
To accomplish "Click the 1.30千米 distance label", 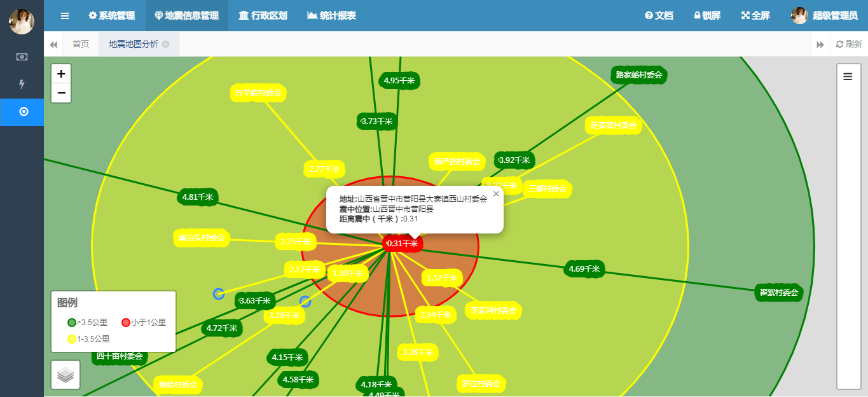I will [348, 274].
